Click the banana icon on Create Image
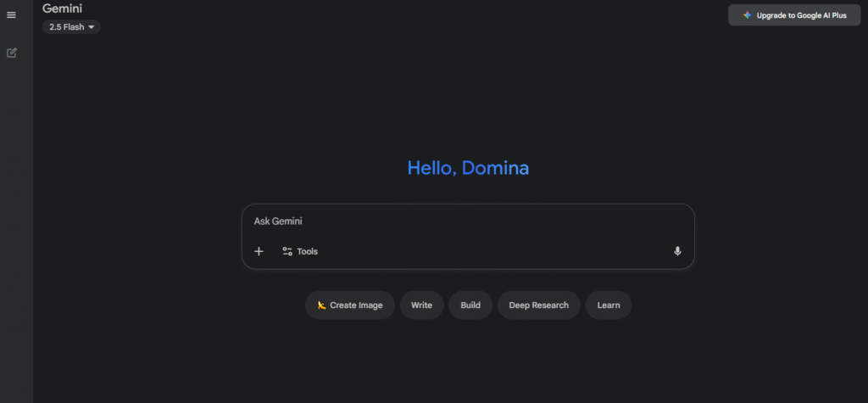This screenshot has height=403, width=868. click(x=321, y=305)
